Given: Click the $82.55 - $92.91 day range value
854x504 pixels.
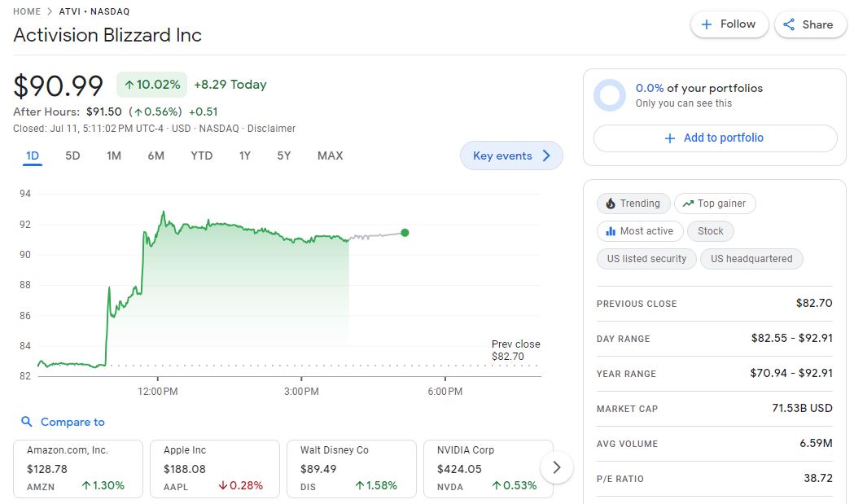Looking at the screenshot, I should [x=792, y=339].
